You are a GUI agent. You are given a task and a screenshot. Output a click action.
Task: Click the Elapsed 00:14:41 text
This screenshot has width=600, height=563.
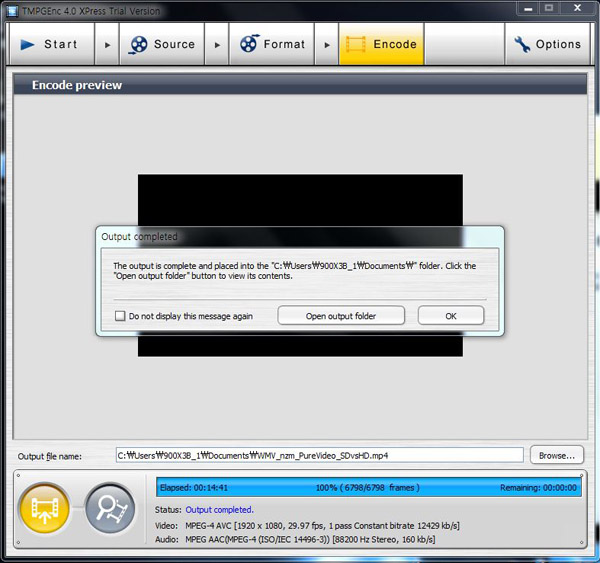(194, 488)
